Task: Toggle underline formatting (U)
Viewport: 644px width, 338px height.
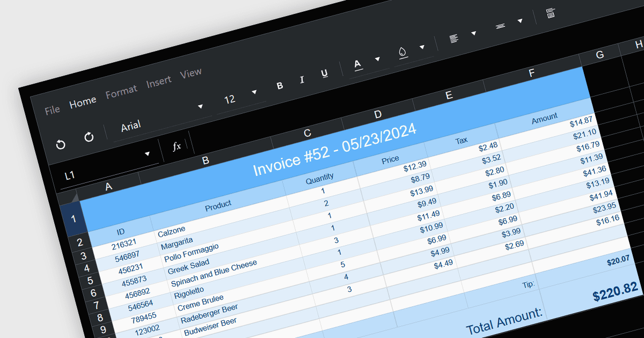Action: (x=325, y=74)
